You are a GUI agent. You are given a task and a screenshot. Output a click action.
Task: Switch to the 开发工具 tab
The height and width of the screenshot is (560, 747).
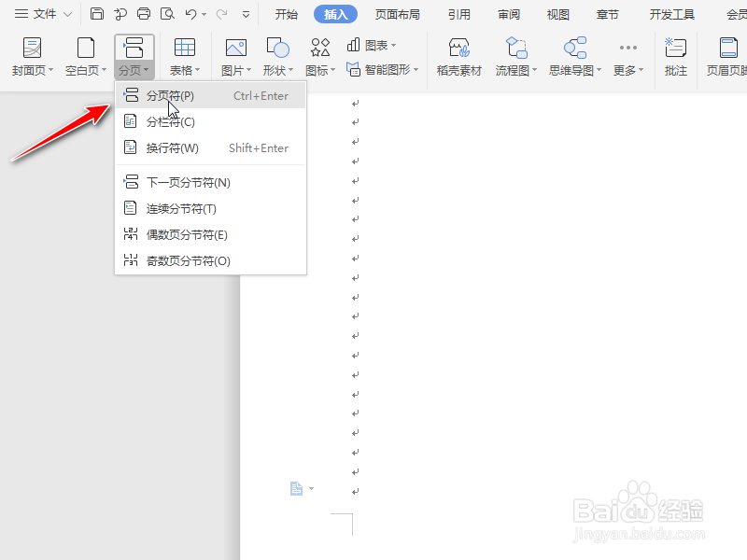click(672, 14)
